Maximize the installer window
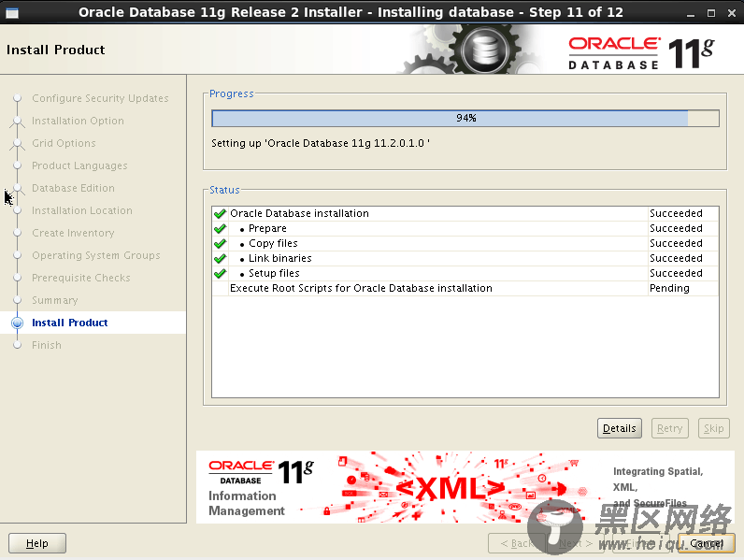Screen dimensions: 744x560 710,13
